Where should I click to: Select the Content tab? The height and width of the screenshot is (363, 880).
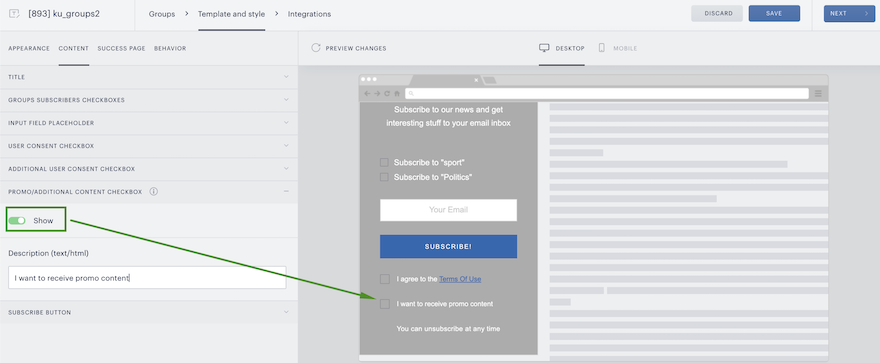(74, 48)
